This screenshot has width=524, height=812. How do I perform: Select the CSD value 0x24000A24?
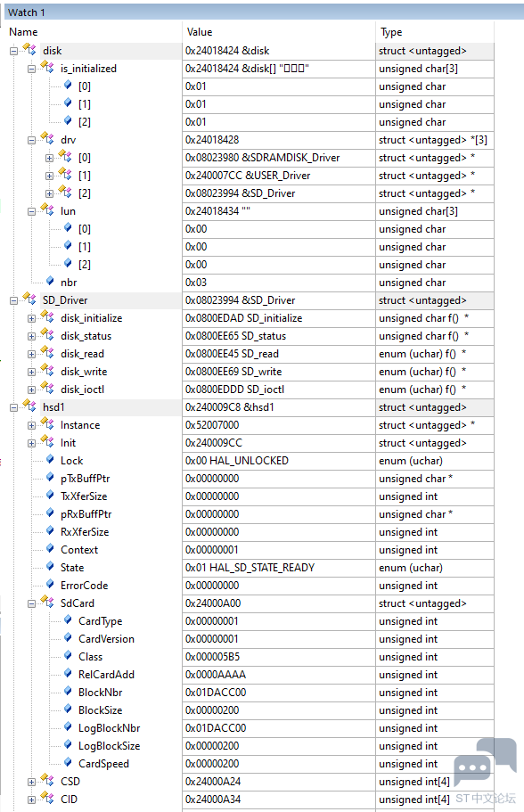(213, 782)
